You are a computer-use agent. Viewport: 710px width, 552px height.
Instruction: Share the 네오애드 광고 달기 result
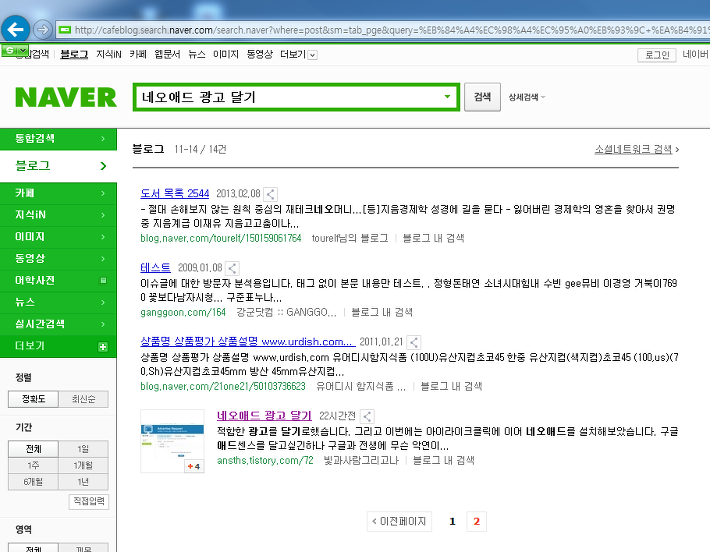pos(367,417)
